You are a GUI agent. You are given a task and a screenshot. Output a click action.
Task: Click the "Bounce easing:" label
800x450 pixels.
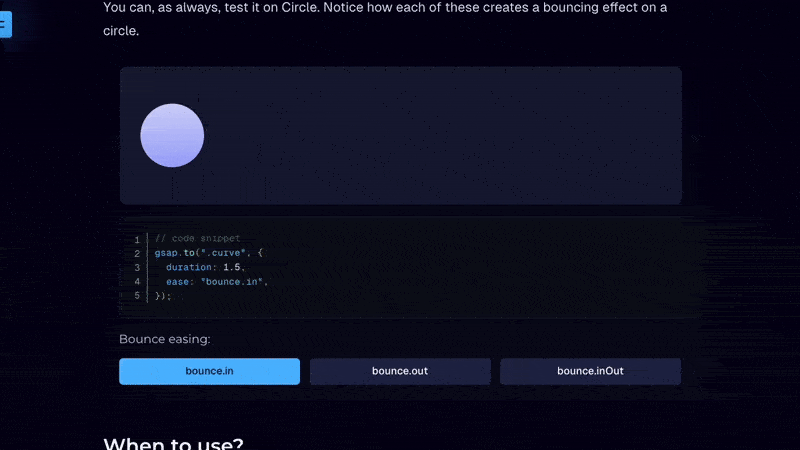[165, 339]
